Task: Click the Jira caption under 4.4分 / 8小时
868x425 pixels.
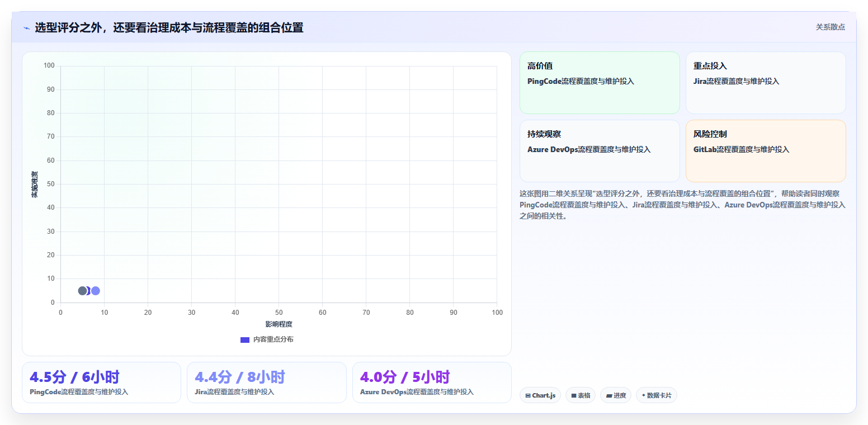Action: point(234,392)
